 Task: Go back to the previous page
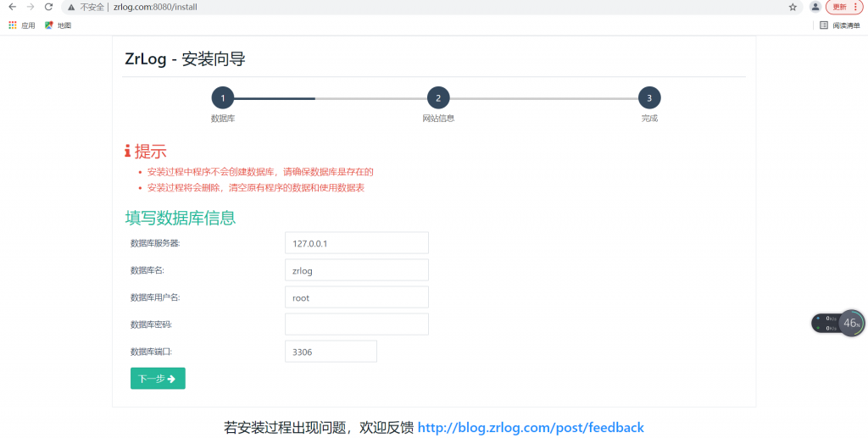click(12, 7)
